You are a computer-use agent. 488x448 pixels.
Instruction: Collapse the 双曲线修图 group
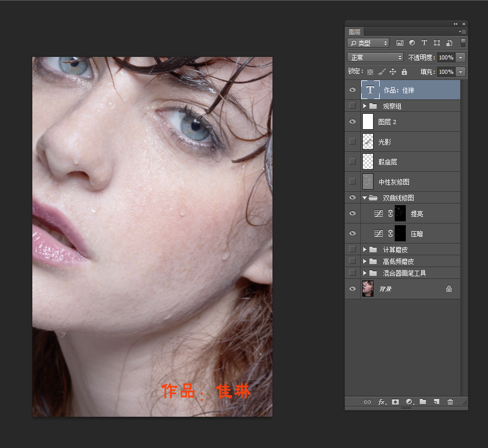point(365,198)
